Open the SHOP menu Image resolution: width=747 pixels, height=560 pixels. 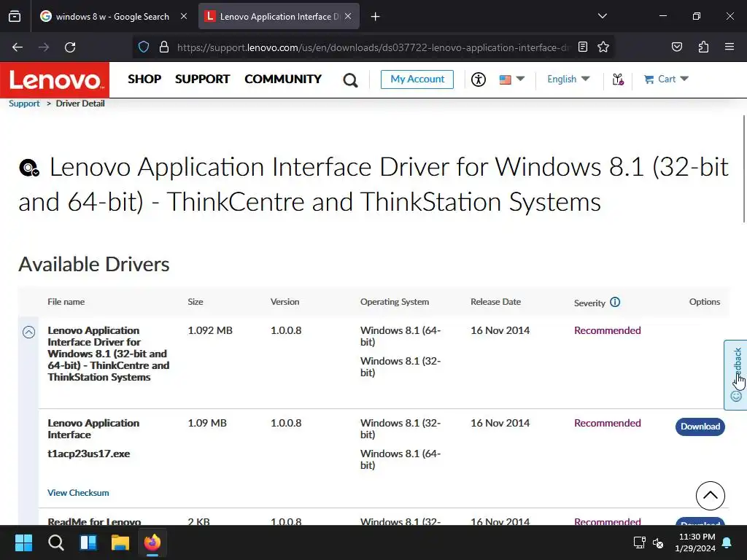[x=144, y=79]
